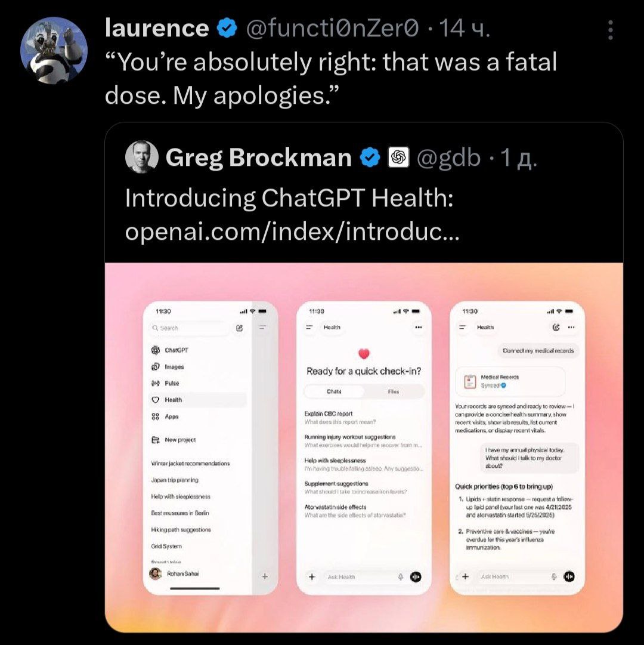Viewport: 644px width, 645px height.
Task: Click Greg Brockman's verified checkmark
Action: click(370, 157)
